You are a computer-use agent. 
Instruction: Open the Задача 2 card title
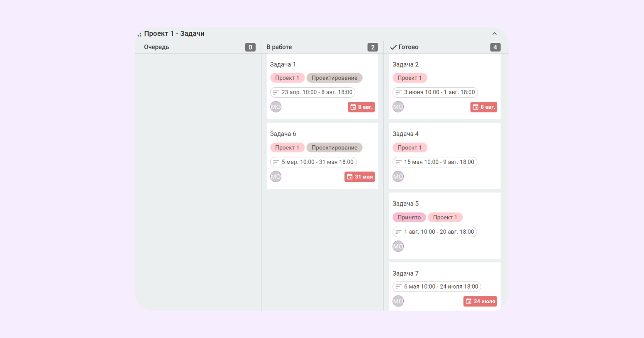click(x=405, y=64)
